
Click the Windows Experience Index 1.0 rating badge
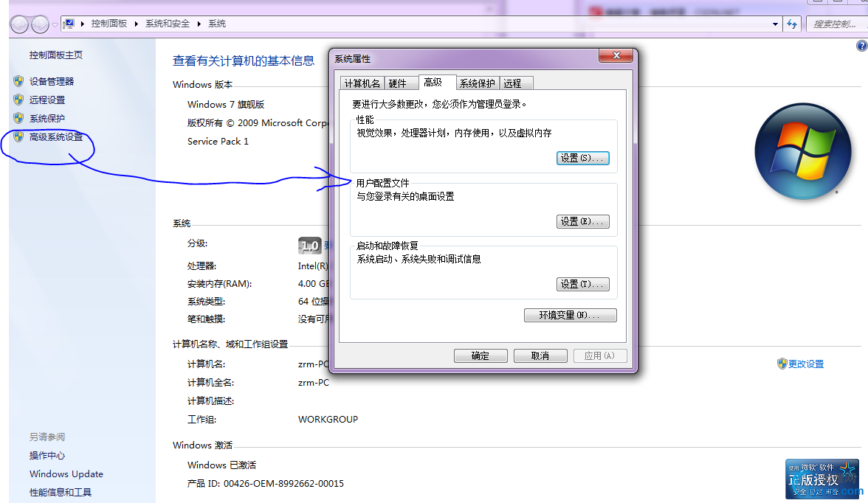pos(310,245)
